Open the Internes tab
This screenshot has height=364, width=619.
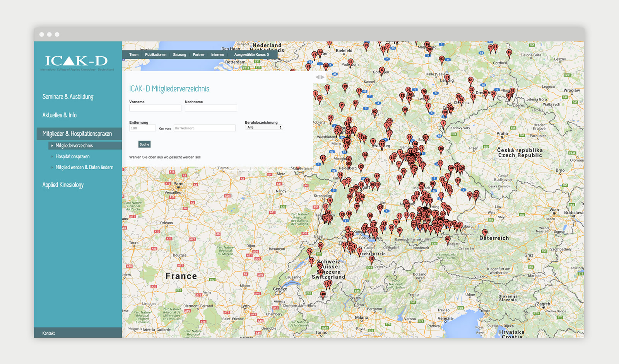click(218, 55)
